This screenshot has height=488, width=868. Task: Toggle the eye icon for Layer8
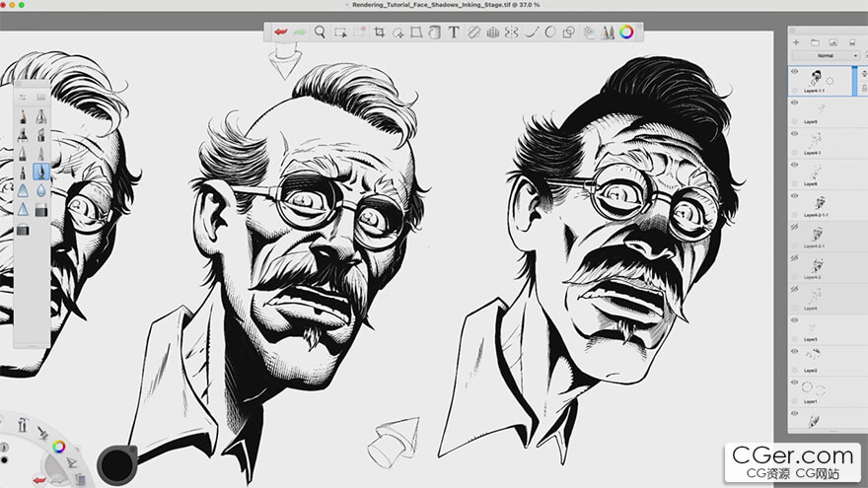coord(794,165)
